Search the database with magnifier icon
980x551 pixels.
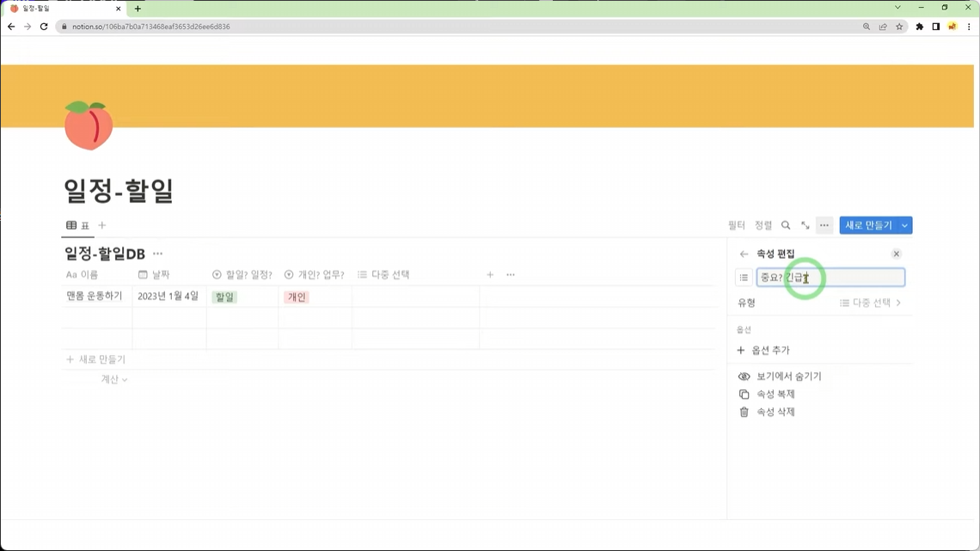786,225
